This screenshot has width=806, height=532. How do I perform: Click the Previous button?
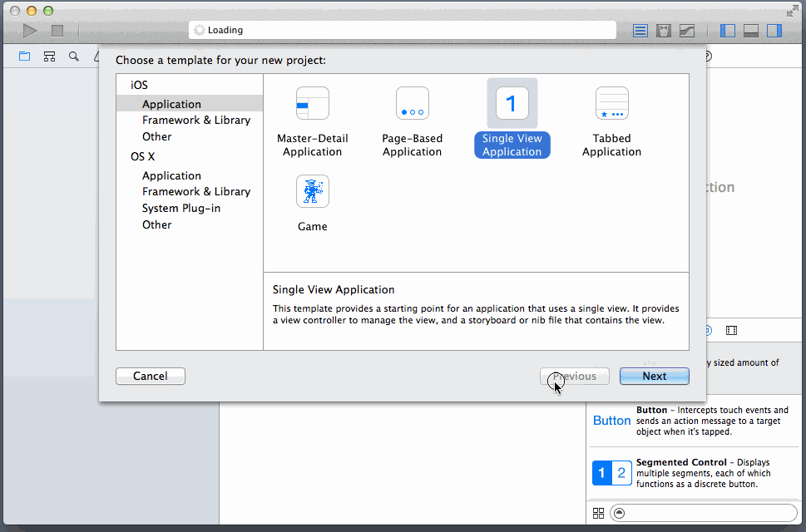click(575, 376)
